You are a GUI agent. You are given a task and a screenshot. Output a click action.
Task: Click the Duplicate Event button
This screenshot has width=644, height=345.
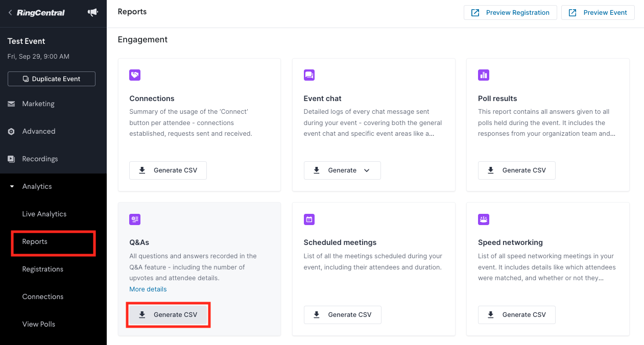pos(52,79)
